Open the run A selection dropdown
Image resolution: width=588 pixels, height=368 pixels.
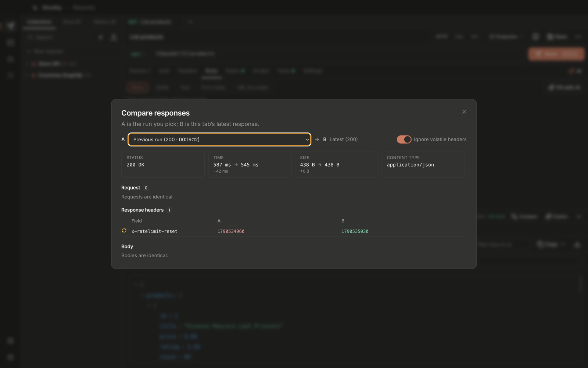coord(219,139)
